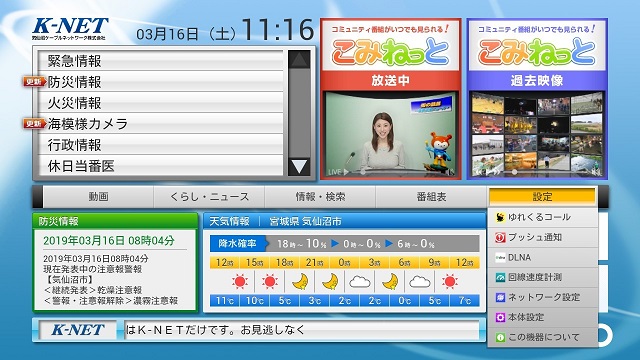Switch to the くらし・ニュース tab
Screen dimensions: 640x360
click(x=209, y=197)
